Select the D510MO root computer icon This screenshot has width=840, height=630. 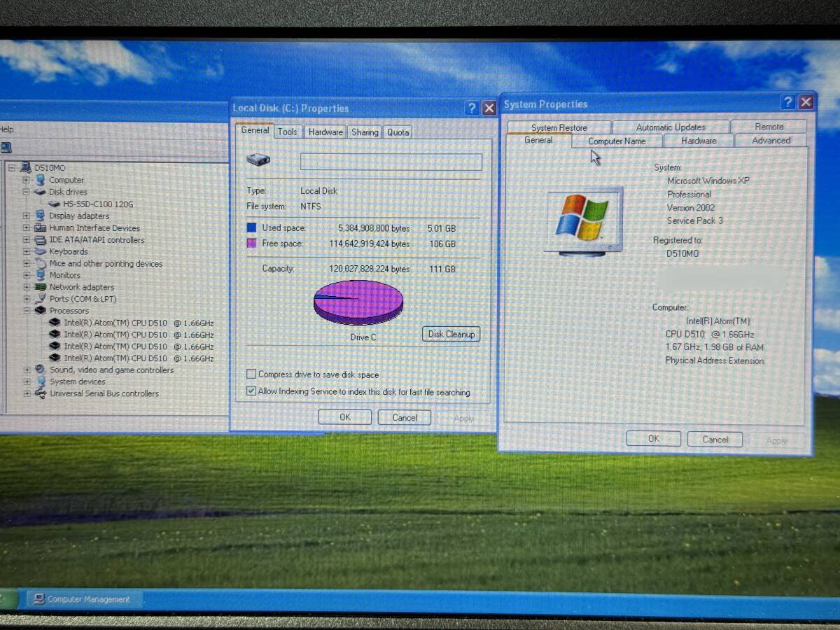click(27, 168)
